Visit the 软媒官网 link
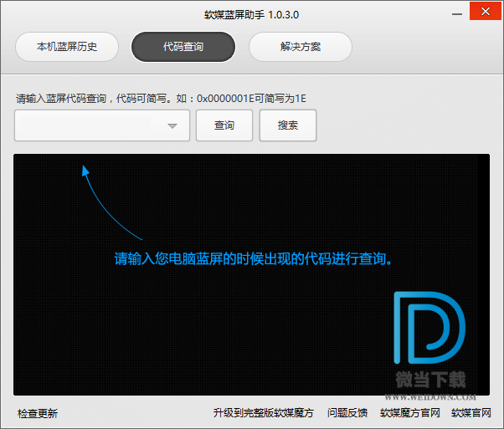Screen dimensions: 504x429 tap(471, 412)
